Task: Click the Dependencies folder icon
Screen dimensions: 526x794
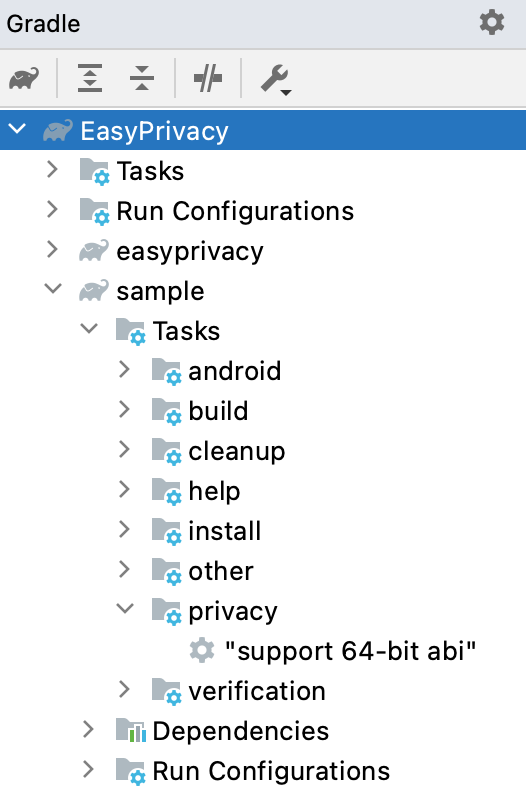Action: (x=131, y=731)
